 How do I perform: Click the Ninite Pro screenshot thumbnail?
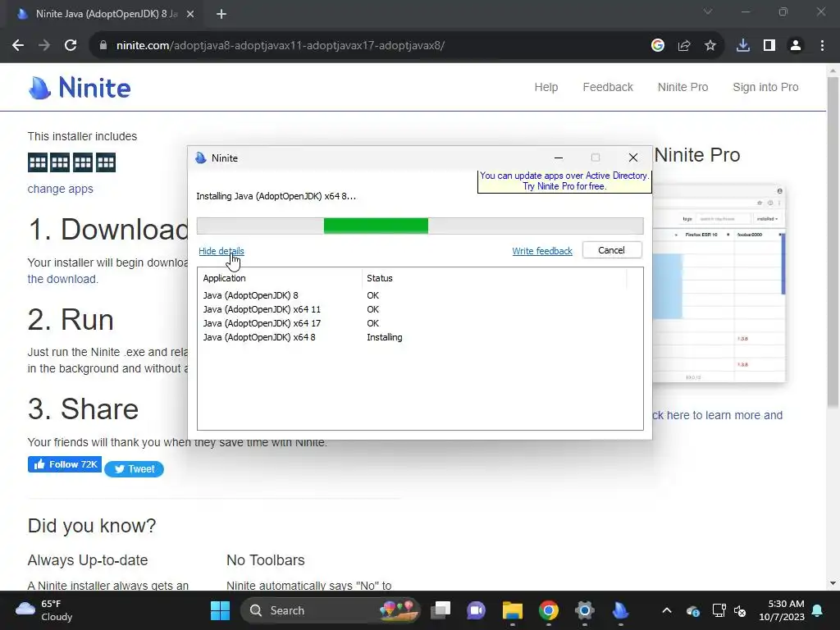(x=719, y=283)
